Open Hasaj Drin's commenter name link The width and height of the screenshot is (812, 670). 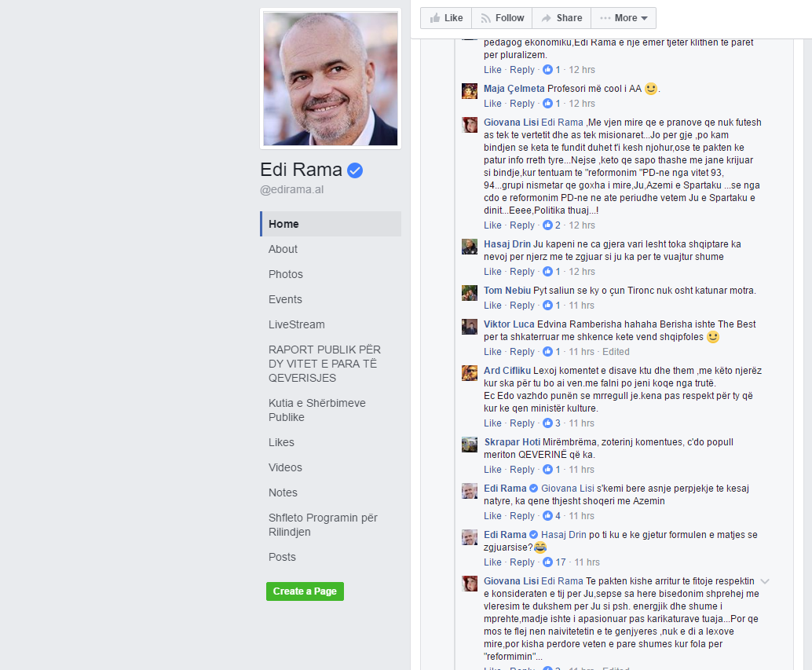click(507, 244)
